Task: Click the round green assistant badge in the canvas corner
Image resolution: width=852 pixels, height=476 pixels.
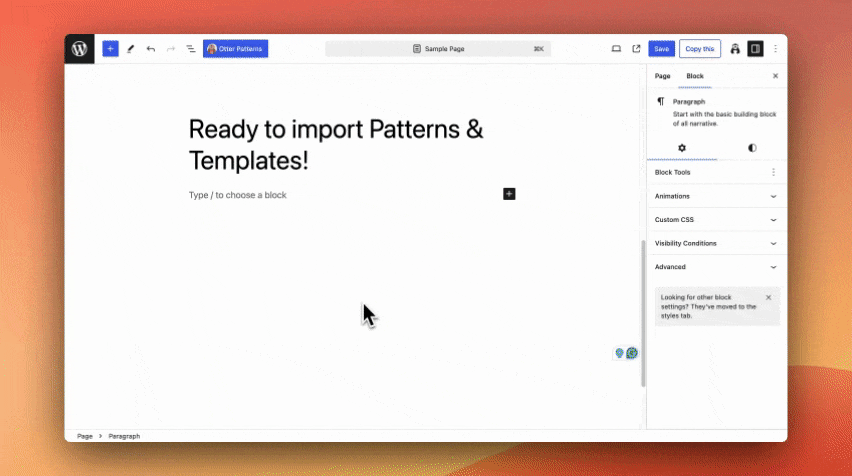Action: (x=632, y=353)
